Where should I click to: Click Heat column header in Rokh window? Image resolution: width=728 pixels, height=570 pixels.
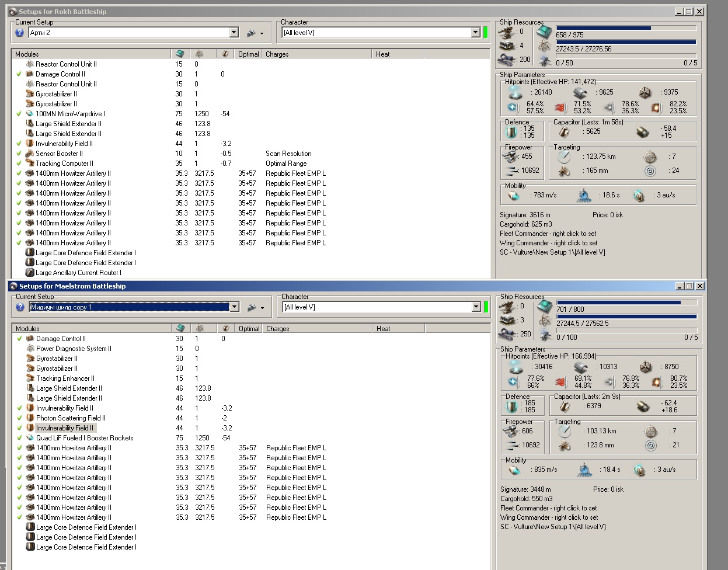398,54
